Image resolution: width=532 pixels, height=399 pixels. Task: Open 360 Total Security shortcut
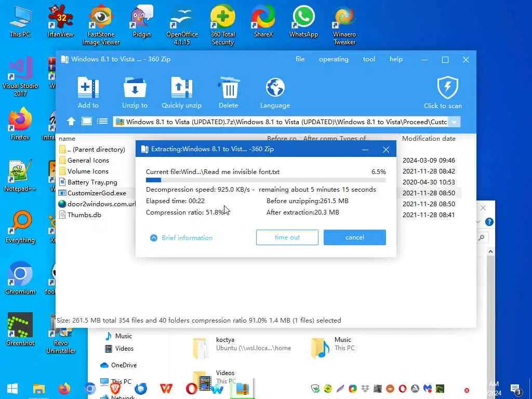(x=222, y=25)
